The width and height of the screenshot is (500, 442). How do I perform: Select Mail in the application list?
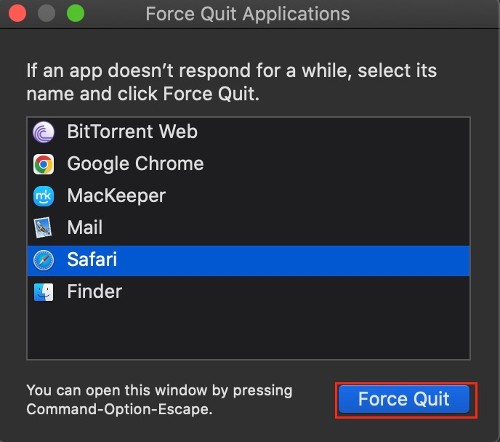(x=85, y=227)
